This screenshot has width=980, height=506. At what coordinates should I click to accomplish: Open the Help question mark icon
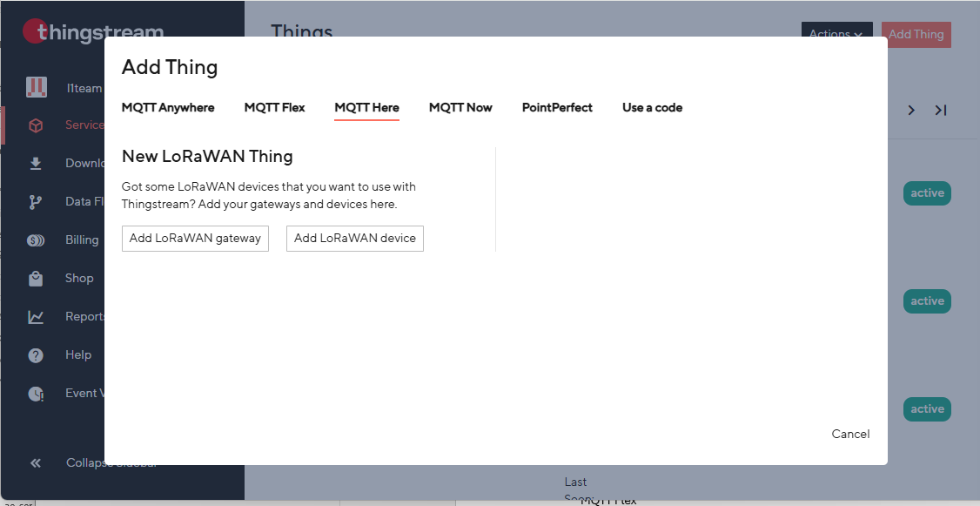(x=36, y=355)
